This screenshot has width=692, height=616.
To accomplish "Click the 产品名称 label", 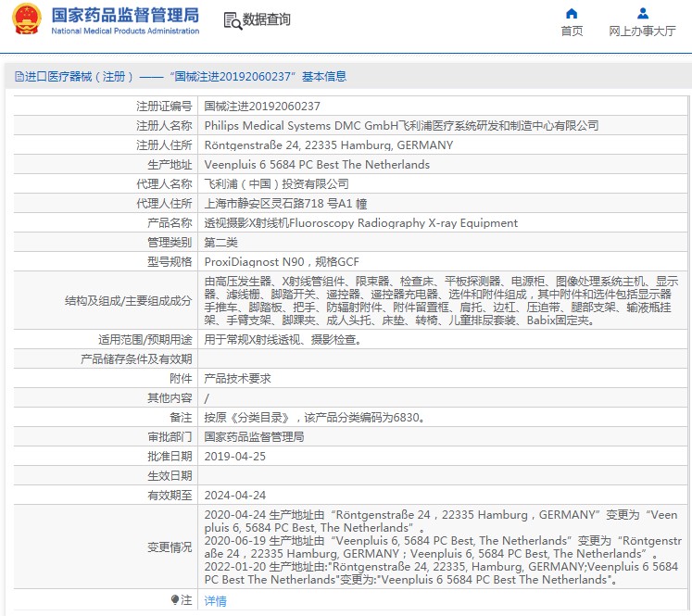I will coord(170,223).
